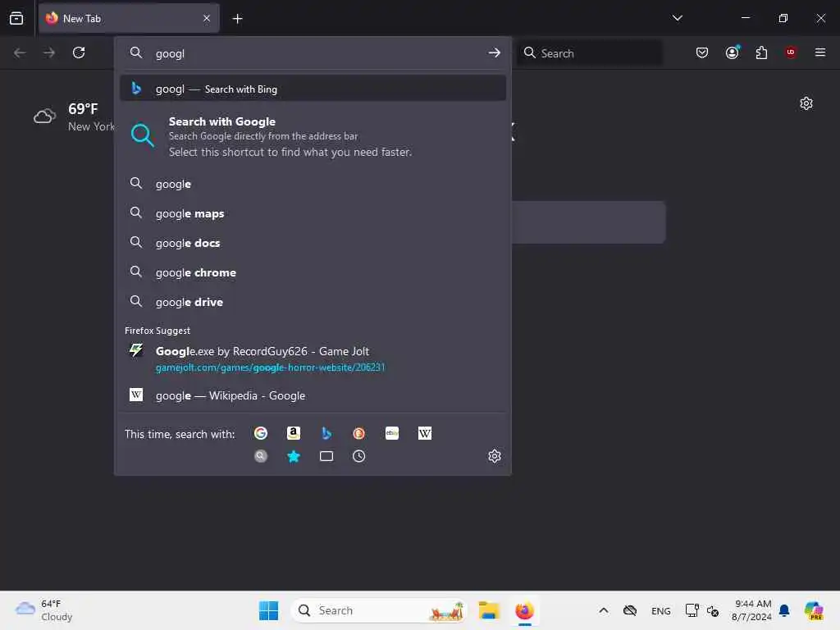
Task: Open taskbar weather widget 64°F Cloudy
Action: (x=44, y=610)
